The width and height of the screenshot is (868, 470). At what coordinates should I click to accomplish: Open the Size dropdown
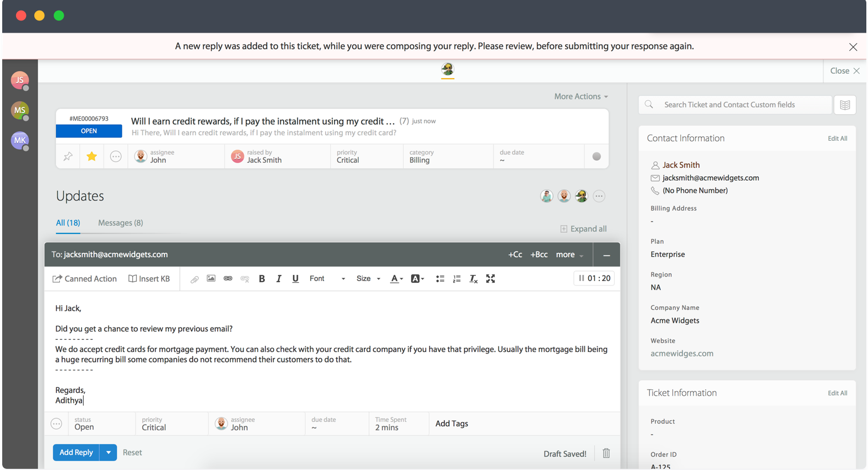pos(368,279)
